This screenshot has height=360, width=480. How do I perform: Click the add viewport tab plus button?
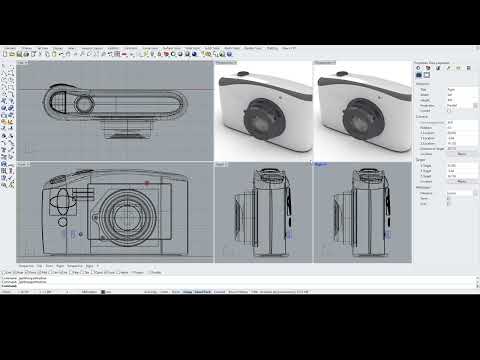point(98,266)
